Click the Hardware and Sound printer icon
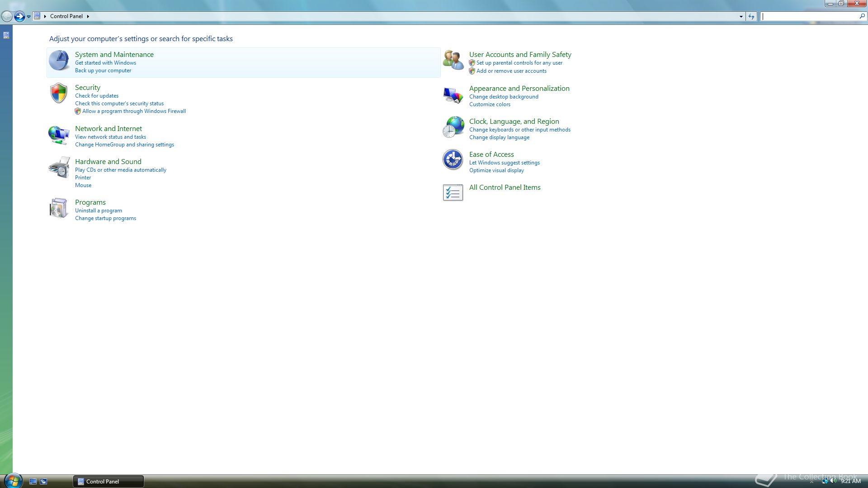This screenshot has width=868, height=488. [59, 168]
